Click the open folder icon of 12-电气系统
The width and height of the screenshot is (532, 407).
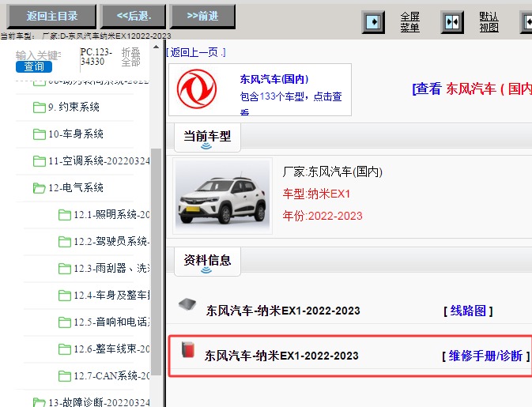click(x=40, y=188)
